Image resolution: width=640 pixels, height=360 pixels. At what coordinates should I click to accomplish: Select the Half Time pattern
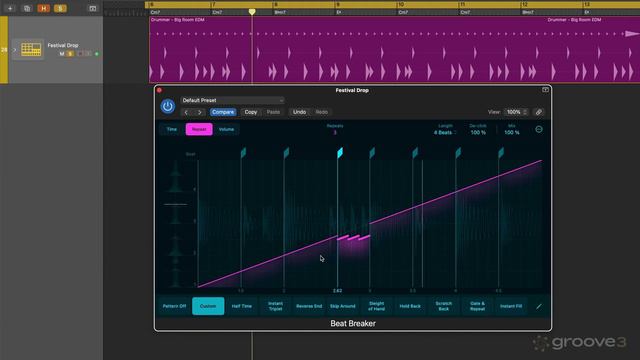click(242, 306)
